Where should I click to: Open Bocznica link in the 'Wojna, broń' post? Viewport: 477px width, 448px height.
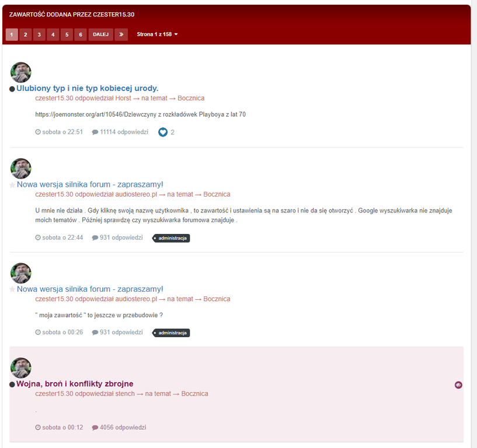tap(194, 394)
